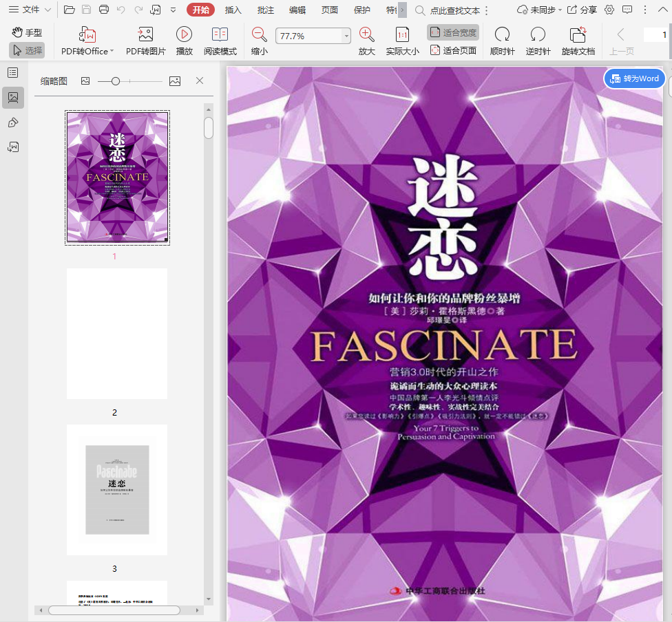Click the 分享 share button
This screenshot has height=622, width=672.
[x=582, y=10]
